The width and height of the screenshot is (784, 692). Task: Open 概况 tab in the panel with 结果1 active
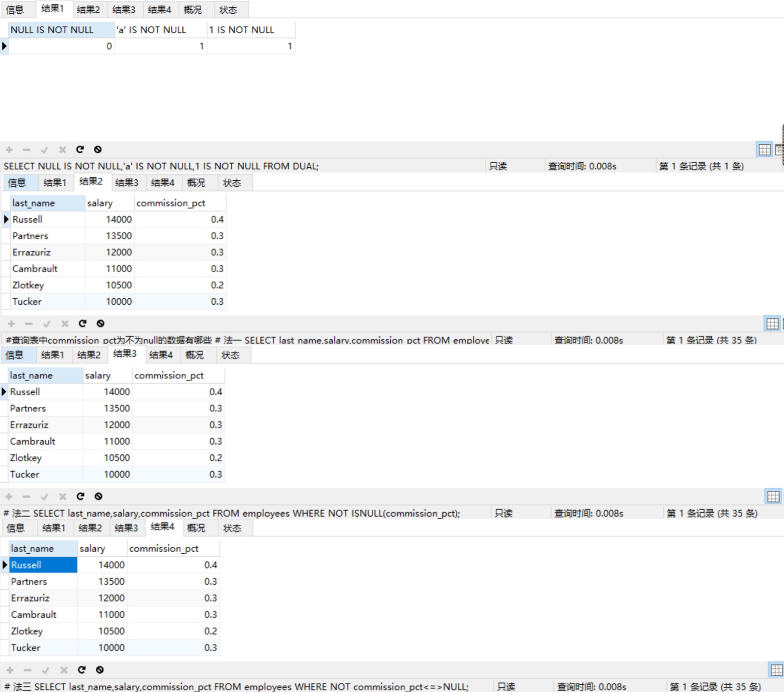pyautogui.click(x=193, y=9)
